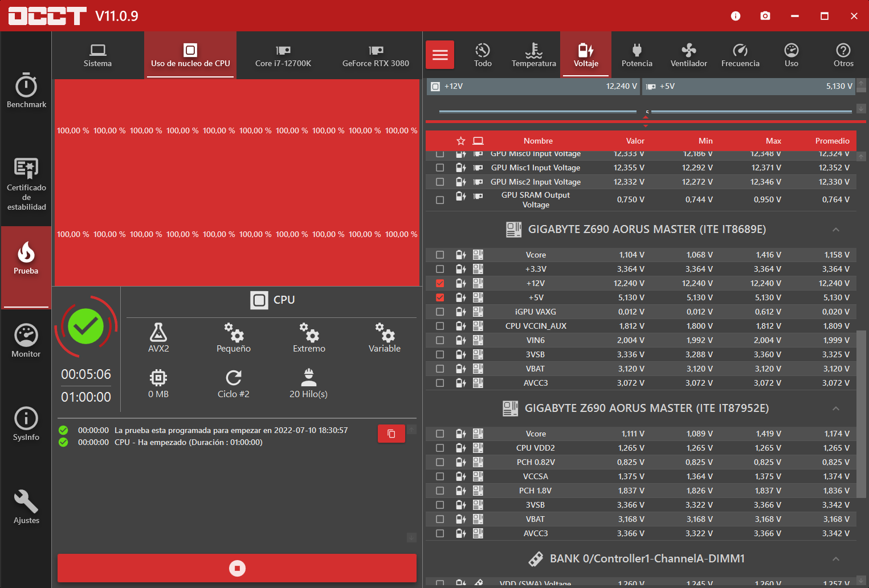Uncheck the +5V sensor checkbox
The height and width of the screenshot is (588, 869).
(440, 297)
